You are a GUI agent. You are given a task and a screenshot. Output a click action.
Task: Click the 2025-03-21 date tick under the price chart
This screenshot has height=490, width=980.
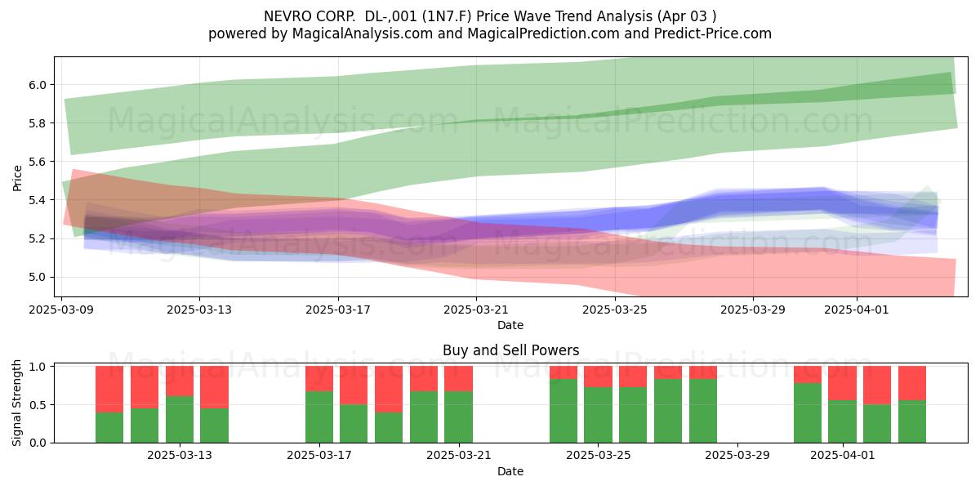click(476, 310)
